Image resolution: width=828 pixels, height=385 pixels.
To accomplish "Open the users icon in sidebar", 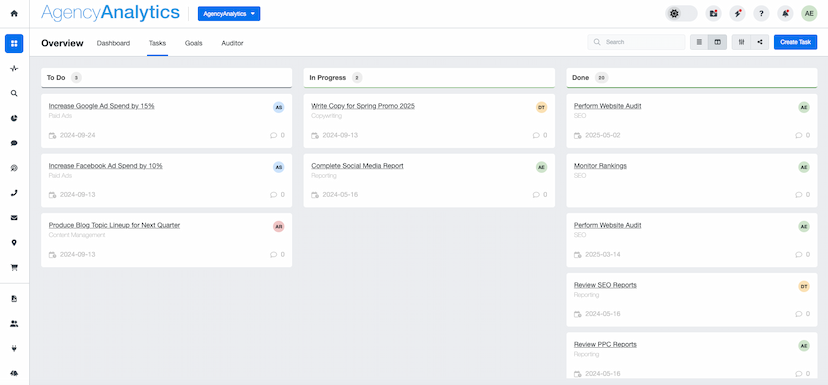I will (14, 324).
